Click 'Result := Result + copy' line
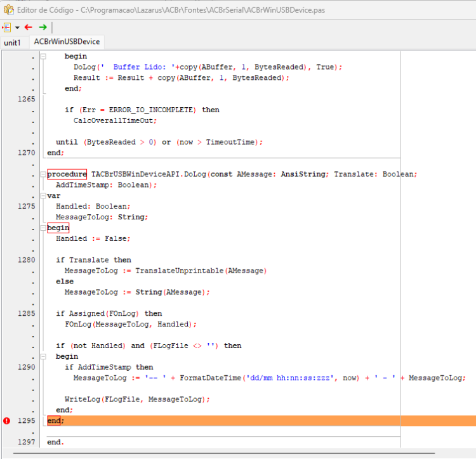This screenshot has width=476, height=459. pyautogui.click(x=182, y=78)
